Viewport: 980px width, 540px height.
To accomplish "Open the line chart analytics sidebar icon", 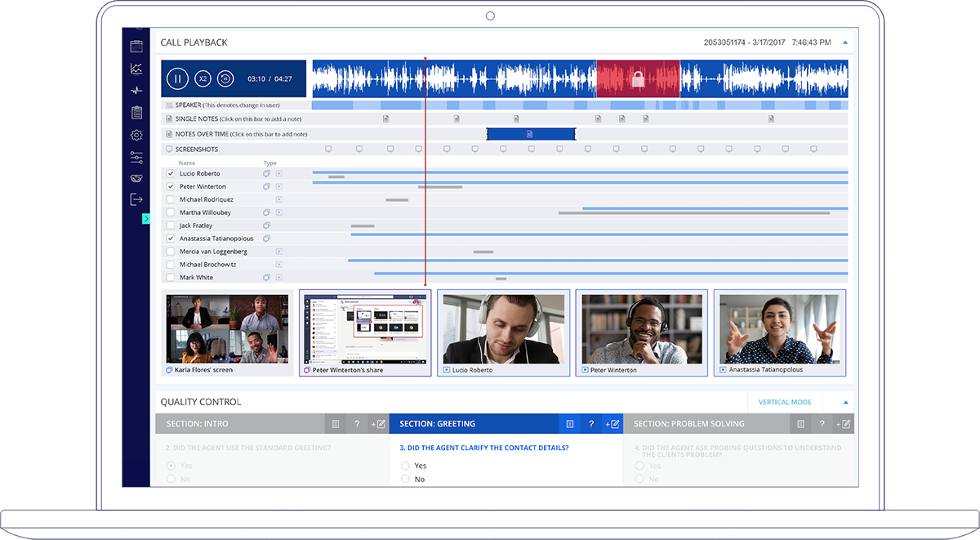I will point(136,69).
